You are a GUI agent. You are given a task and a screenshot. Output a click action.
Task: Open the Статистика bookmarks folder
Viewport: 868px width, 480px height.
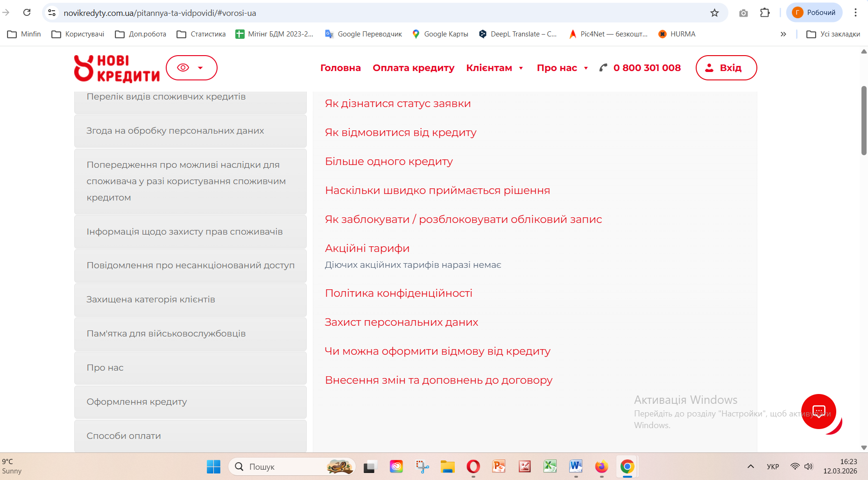201,34
